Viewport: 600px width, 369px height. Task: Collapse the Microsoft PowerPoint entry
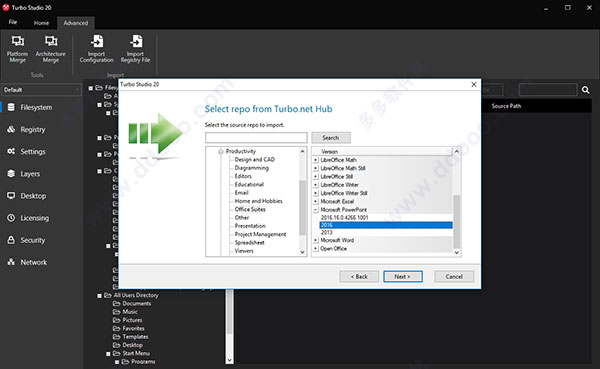point(316,210)
